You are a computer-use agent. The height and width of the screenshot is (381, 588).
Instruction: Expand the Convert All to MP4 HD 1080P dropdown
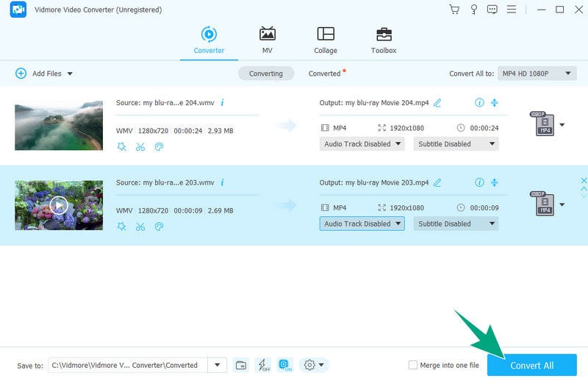point(537,74)
